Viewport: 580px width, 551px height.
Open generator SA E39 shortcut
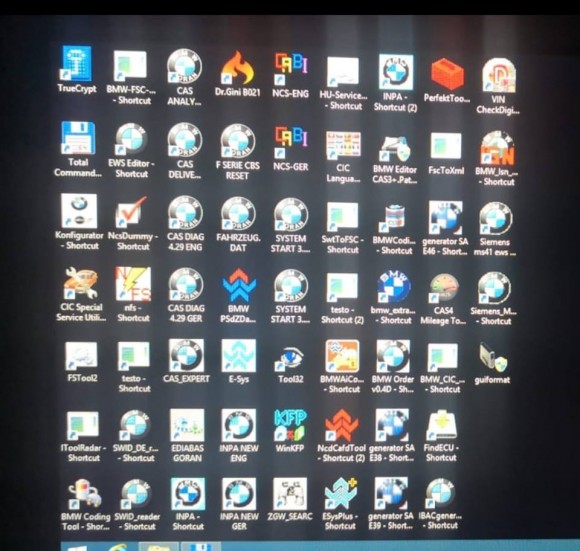pyautogui.click(x=391, y=494)
